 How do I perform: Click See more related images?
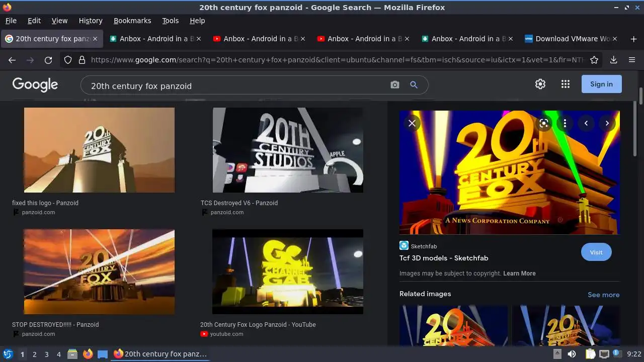pyautogui.click(x=604, y=295)
